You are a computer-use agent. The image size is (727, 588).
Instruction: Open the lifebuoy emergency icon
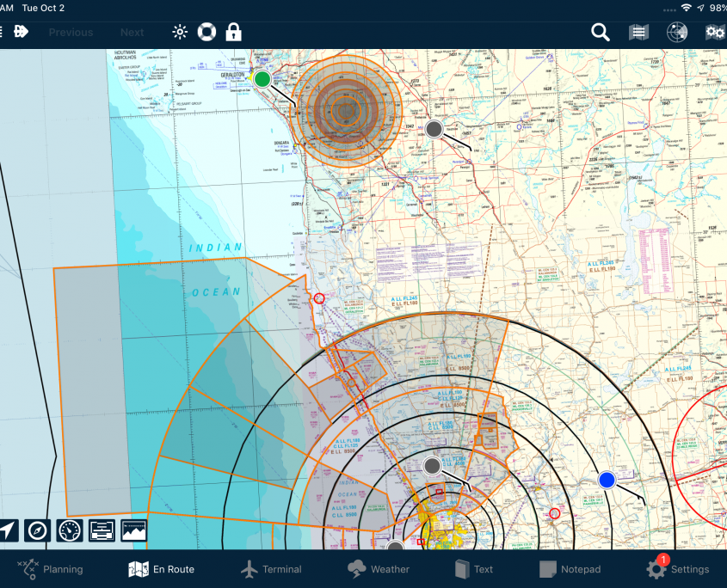206,32
